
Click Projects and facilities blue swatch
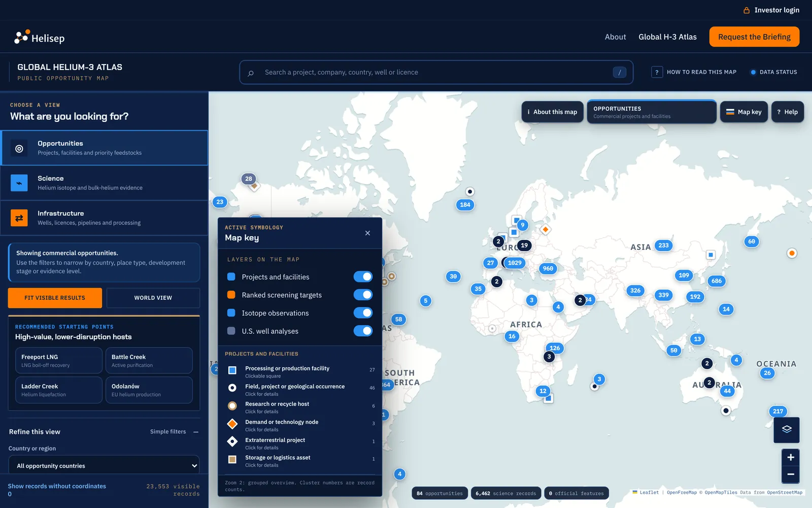[x=231, y=277]
